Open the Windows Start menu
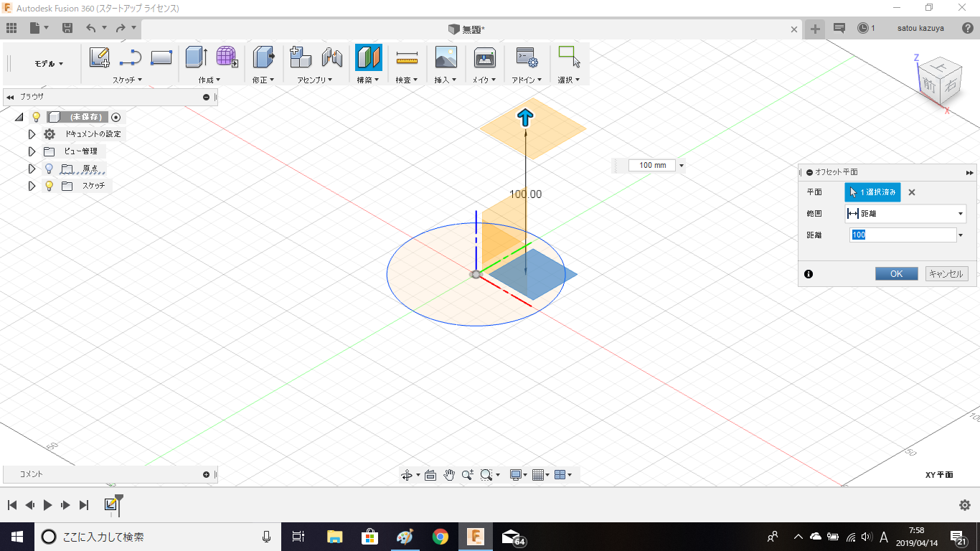Viewport: 980px width, 551px height. [17, 537]
